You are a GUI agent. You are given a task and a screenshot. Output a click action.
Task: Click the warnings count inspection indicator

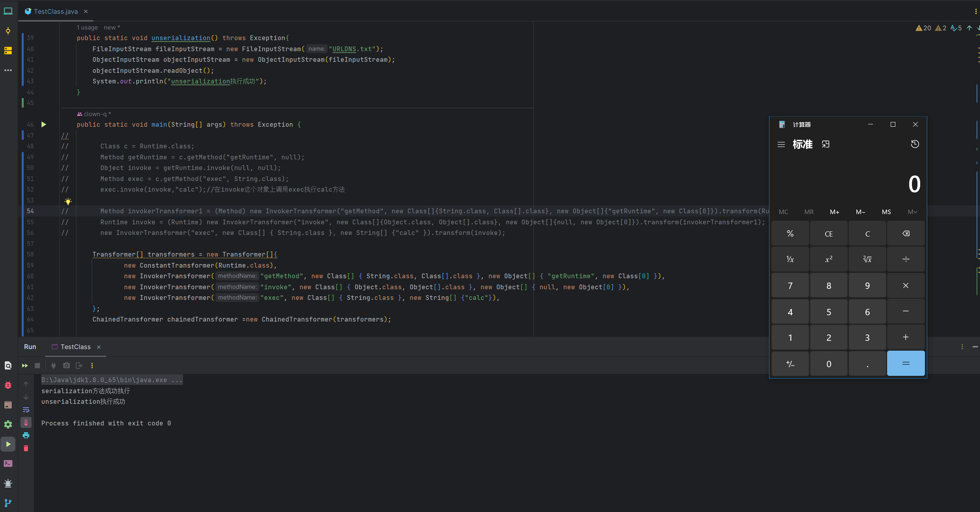(x=923, y=28)
